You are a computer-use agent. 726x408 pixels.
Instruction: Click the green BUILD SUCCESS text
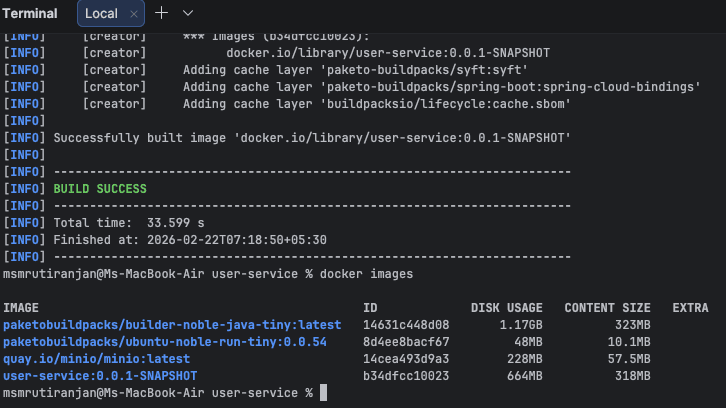click(100, 189)
